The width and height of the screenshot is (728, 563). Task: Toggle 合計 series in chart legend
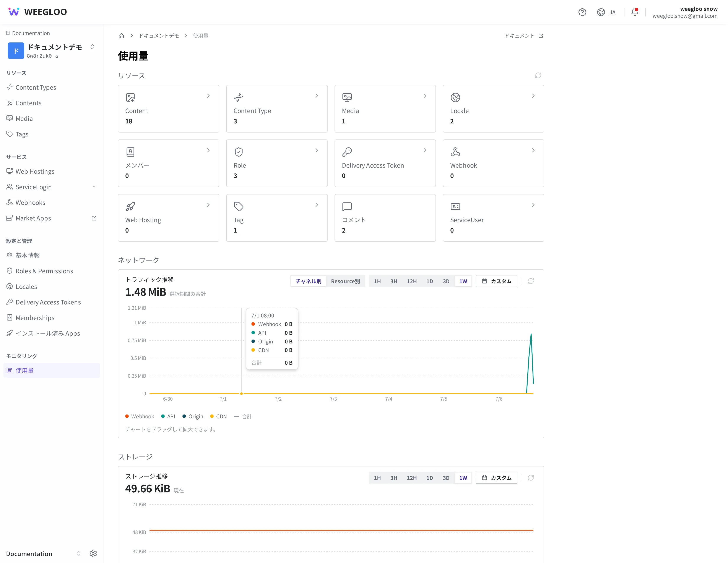point(243,416)
